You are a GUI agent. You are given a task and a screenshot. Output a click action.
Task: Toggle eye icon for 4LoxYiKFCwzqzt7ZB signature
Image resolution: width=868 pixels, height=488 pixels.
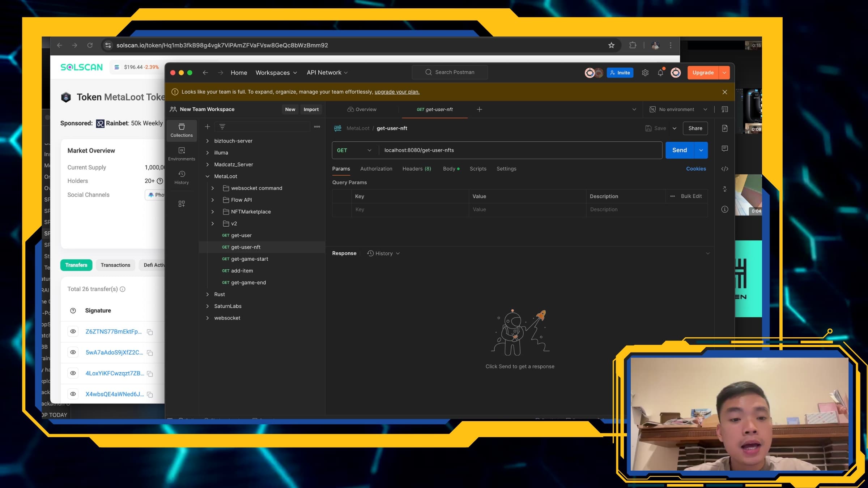73,373
